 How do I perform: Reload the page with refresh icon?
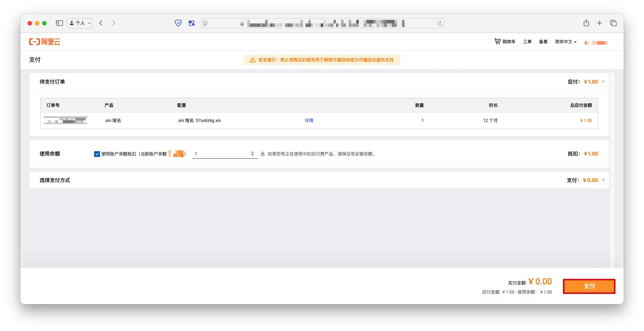click(440, 24)
